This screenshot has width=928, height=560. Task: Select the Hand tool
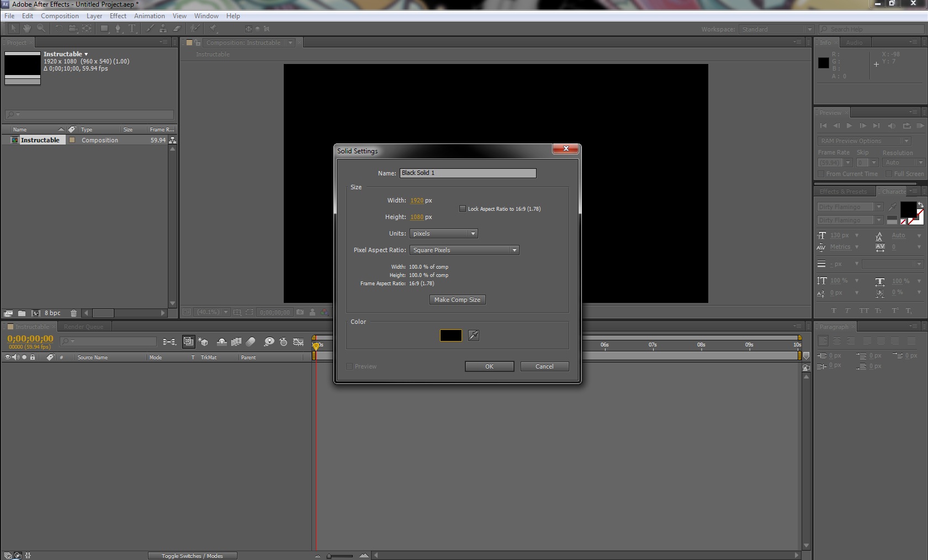26,28
